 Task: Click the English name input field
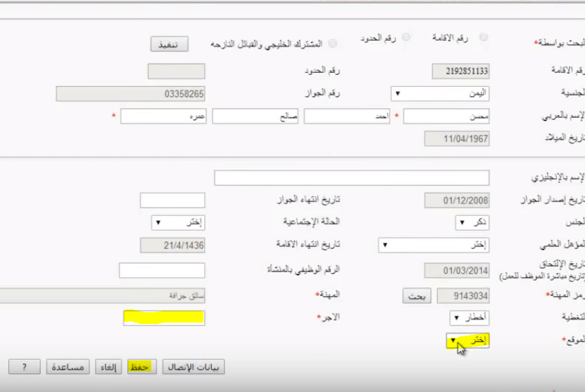point(351,177)
